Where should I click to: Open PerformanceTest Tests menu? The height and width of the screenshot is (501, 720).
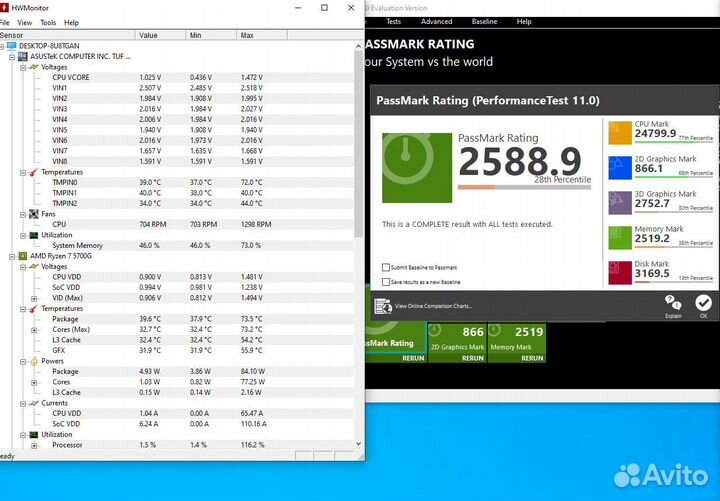coord(394,22)
